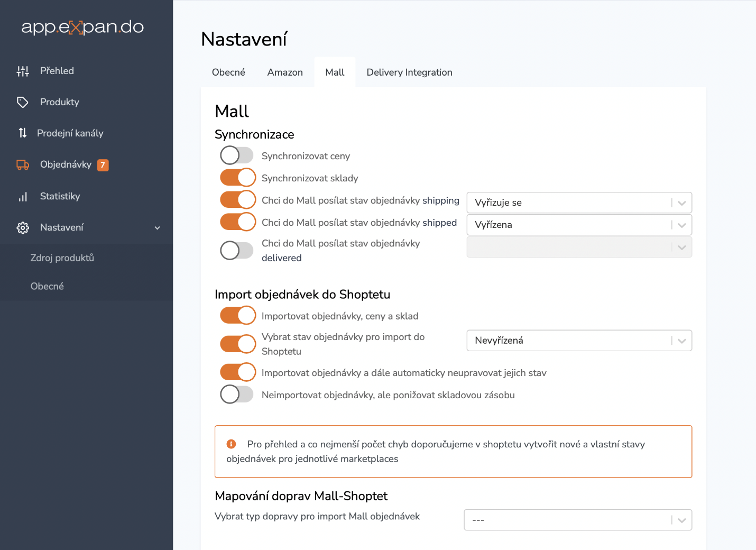
Task: Enable Synchronizovat ceny toggle
Action: pos(237,155)
